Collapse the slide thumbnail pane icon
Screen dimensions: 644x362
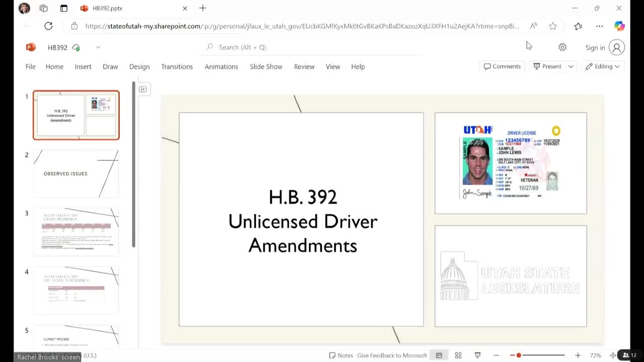(143, 89)
